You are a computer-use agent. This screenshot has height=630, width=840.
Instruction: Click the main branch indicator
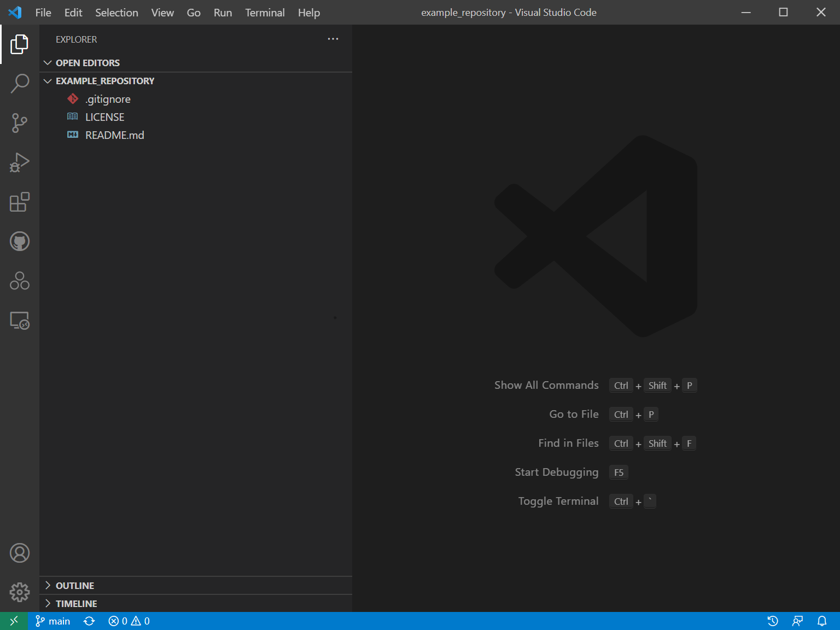pyautogui.click(x=53, y=621)
